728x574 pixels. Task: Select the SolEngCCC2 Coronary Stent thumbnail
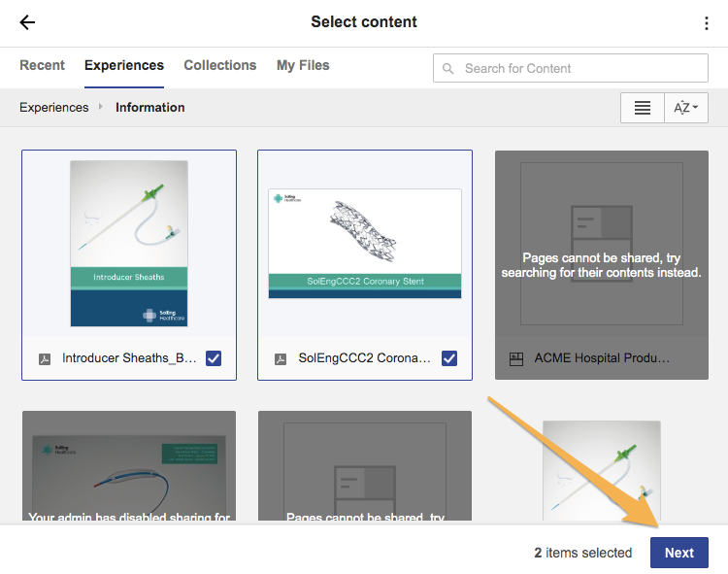(365, 244)
